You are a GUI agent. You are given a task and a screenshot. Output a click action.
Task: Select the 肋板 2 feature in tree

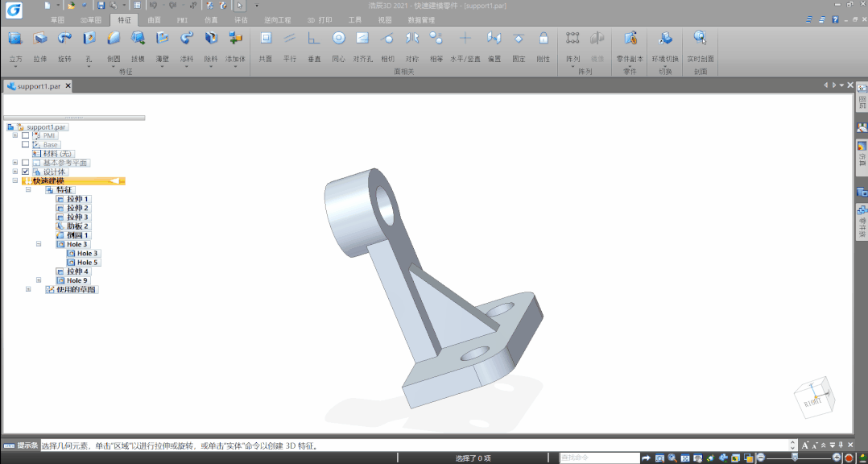pyautogui.click(x=72, y=226)
